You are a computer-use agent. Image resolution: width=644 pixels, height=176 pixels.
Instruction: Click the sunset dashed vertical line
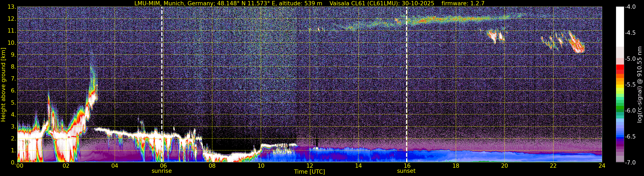406,84
